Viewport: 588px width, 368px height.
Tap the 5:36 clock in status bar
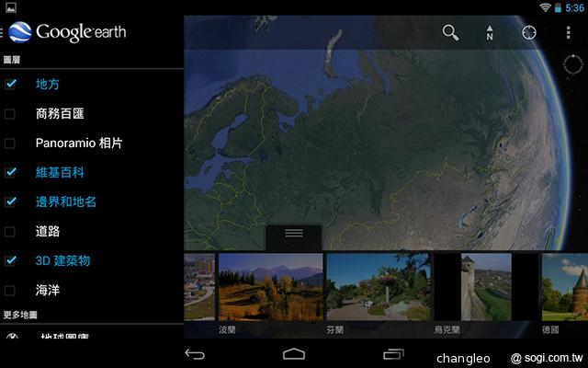pyautogui.click(x=574, y=7)
